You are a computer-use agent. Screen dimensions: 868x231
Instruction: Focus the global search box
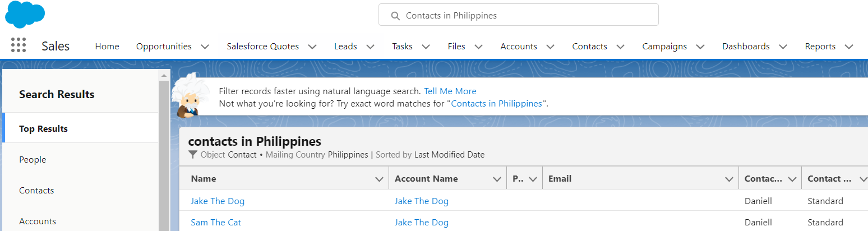coord(518,15)
